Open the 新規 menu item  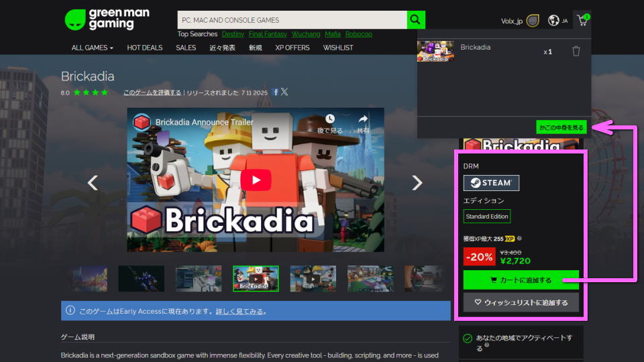tap(255, 48)
